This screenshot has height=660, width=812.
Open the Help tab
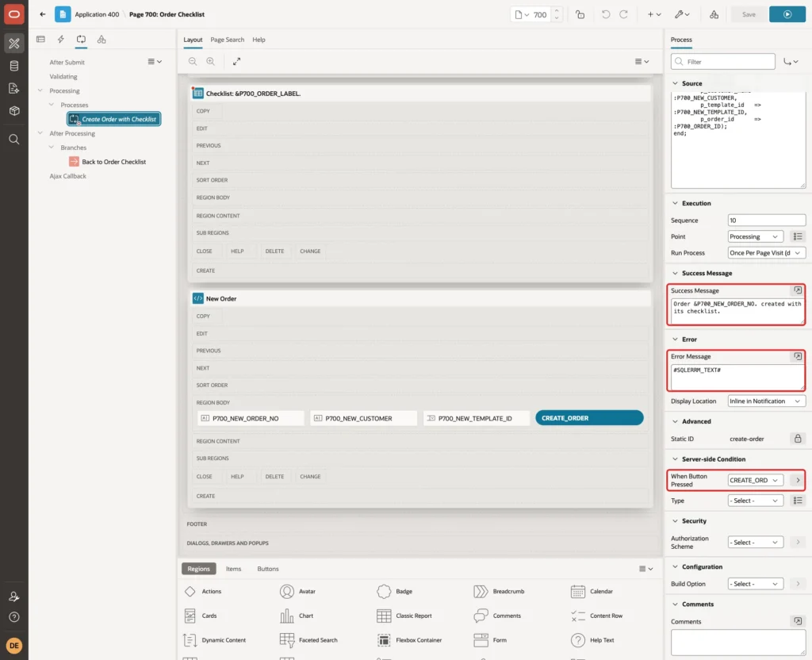point(259,40)
